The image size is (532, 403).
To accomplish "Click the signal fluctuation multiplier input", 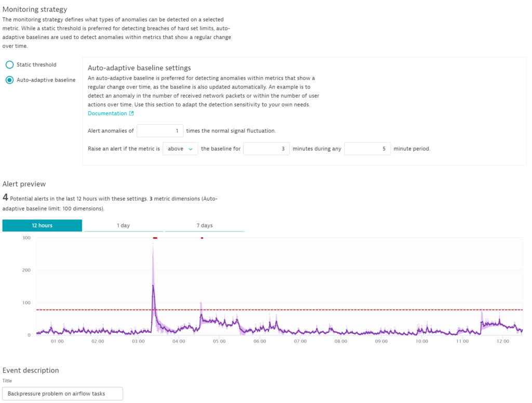I will click(160, 131).
